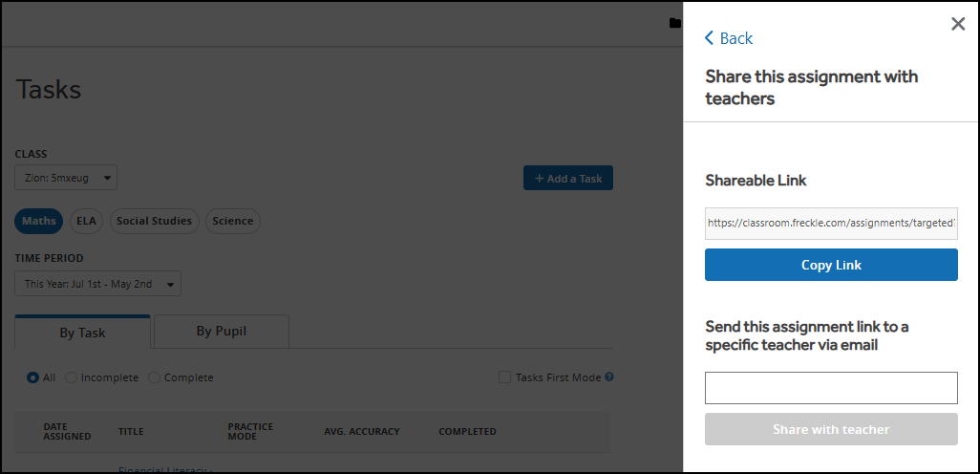
Task: Open the Time Period dropdown
Action: 98,283
